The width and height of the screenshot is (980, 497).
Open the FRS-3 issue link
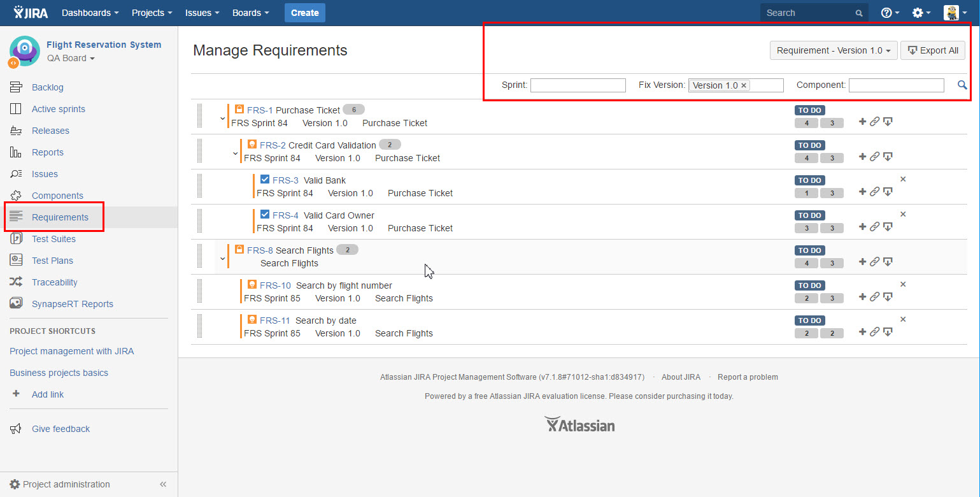(x=285, y=180)
